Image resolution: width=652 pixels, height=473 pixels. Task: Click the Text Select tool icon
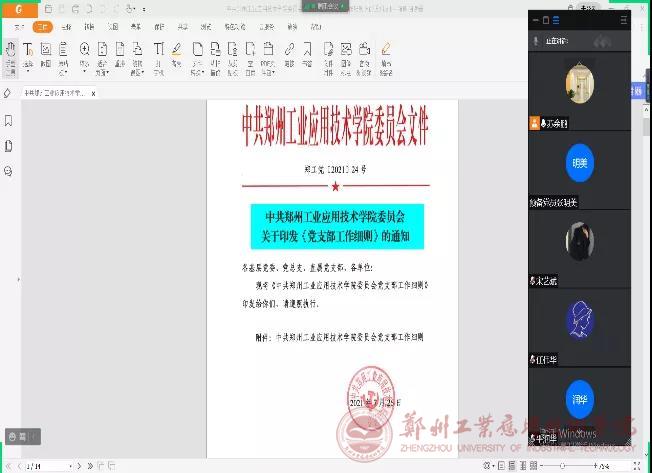coord(28,50)
